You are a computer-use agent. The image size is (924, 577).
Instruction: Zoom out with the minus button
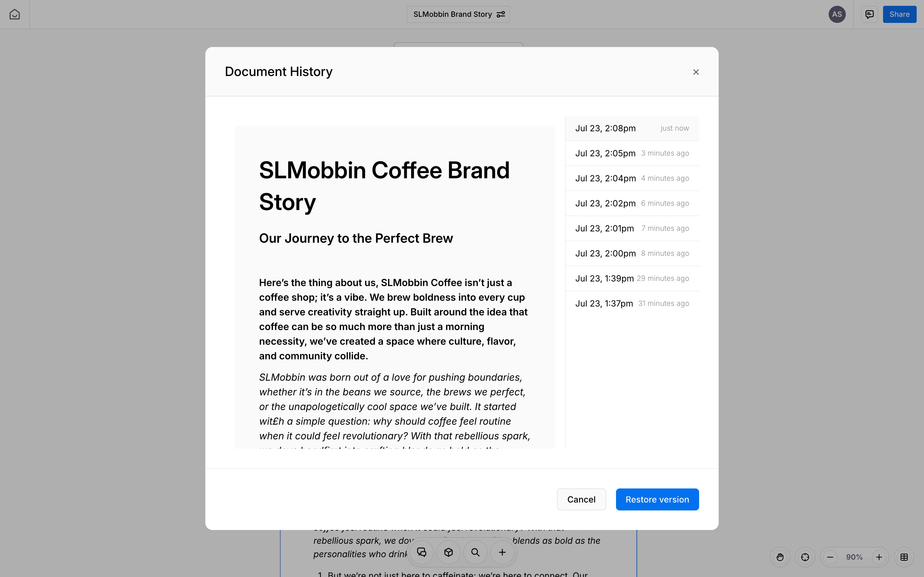[830, 557]
